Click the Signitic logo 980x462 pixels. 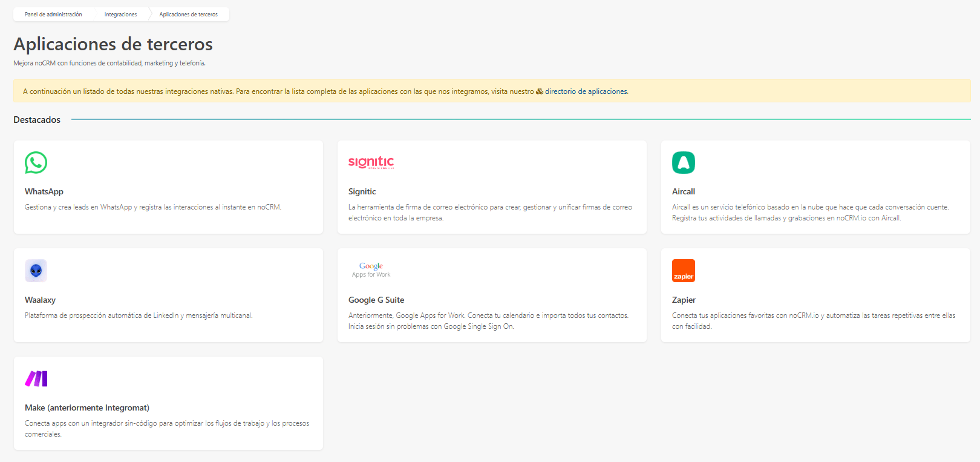[371, 162]
